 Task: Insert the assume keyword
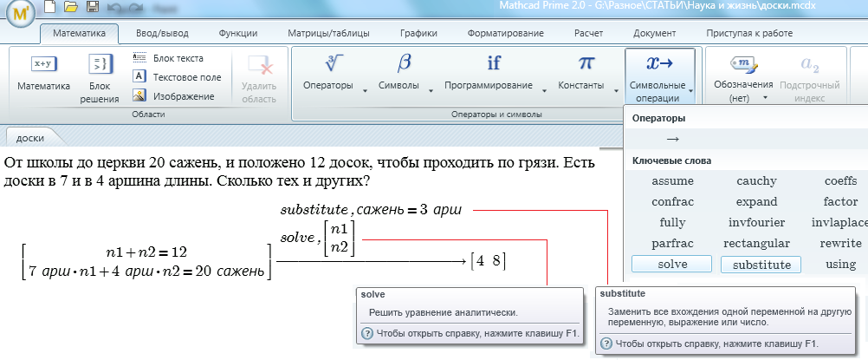tap(672, 180)
